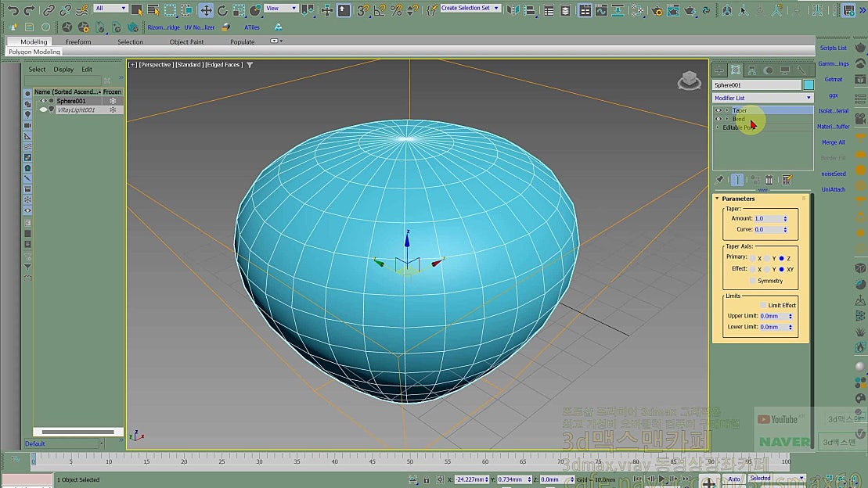Click the Sphere001 object color swatch
Viewport: 868px width, 488px height.
pos(809,84)
